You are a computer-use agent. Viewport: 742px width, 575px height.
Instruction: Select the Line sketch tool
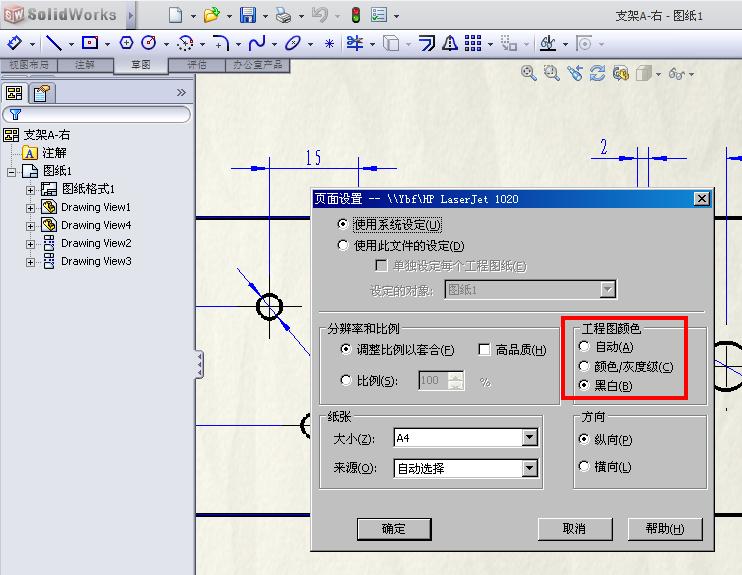click(54, 44)
